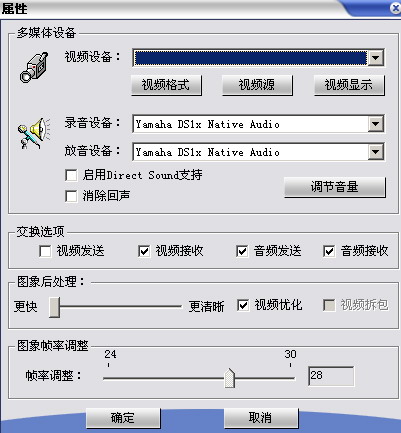This screenshot has width=401, height=433.
Task: Click the 视频源 button
Action: (257, 85)
